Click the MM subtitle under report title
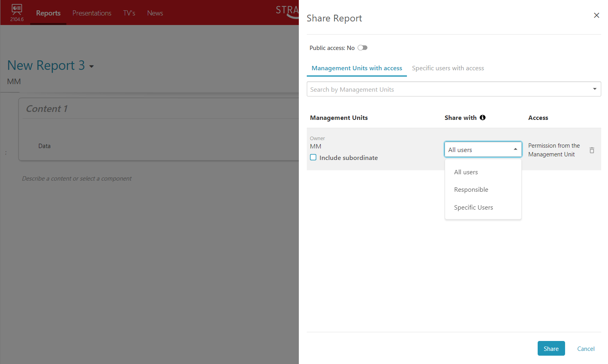 14,81
